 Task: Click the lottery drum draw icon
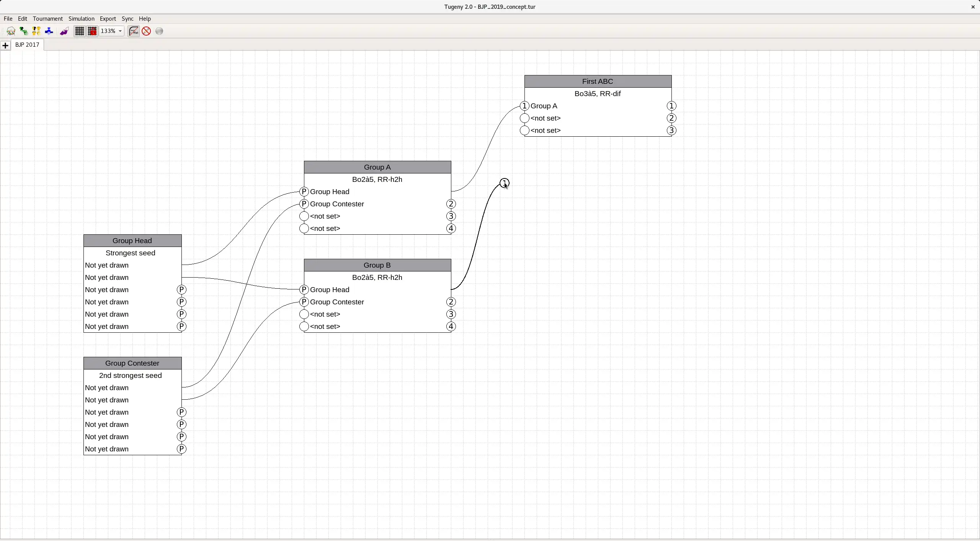point(11,31)
